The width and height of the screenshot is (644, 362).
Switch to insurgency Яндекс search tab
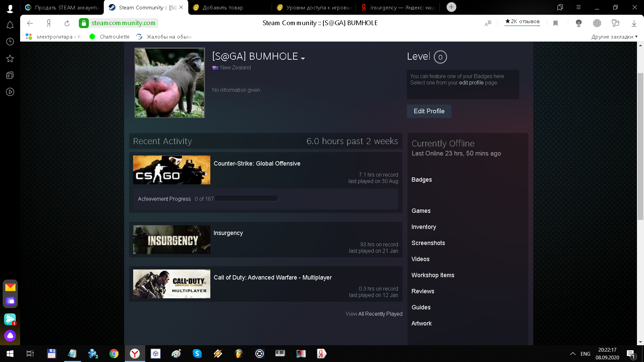click(397, 7)
